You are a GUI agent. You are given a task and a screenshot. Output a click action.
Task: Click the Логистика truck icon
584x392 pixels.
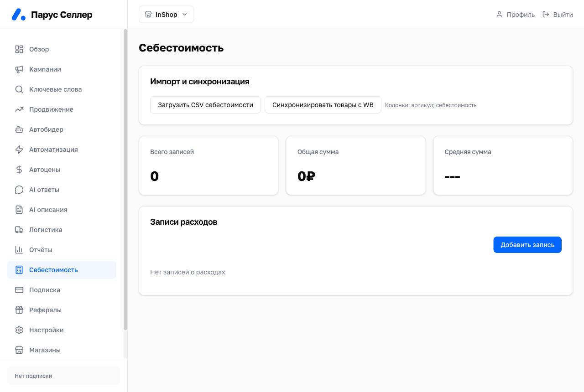point(19,230)
